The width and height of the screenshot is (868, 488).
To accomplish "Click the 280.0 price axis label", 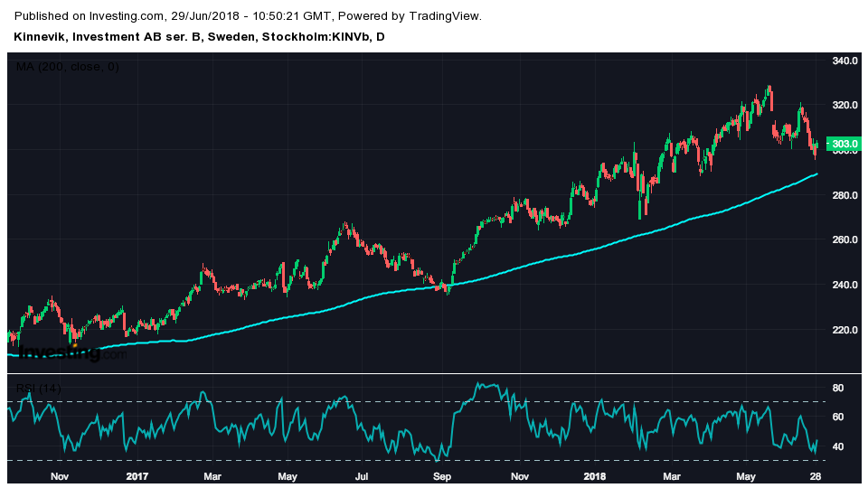I will tap(845, 195).
